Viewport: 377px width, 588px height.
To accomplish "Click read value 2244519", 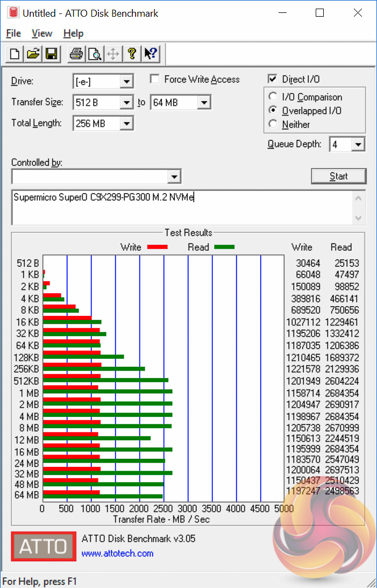I will coord(342,438).
